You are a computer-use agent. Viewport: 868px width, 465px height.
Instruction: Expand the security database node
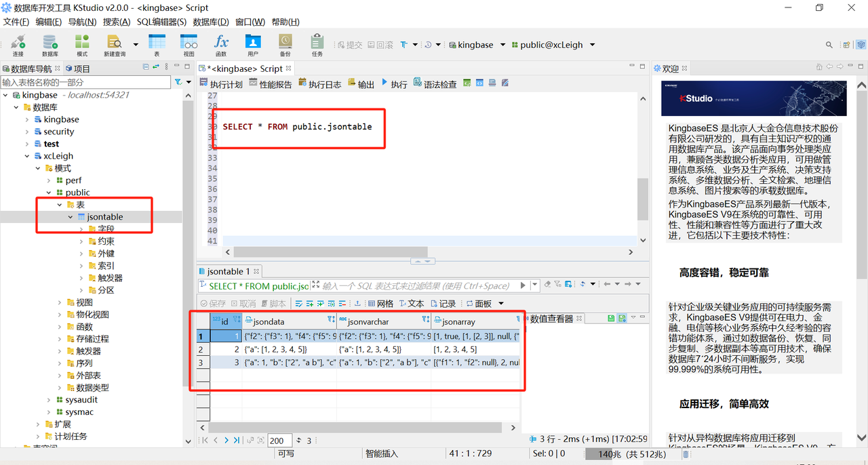[x=27, y=132]
